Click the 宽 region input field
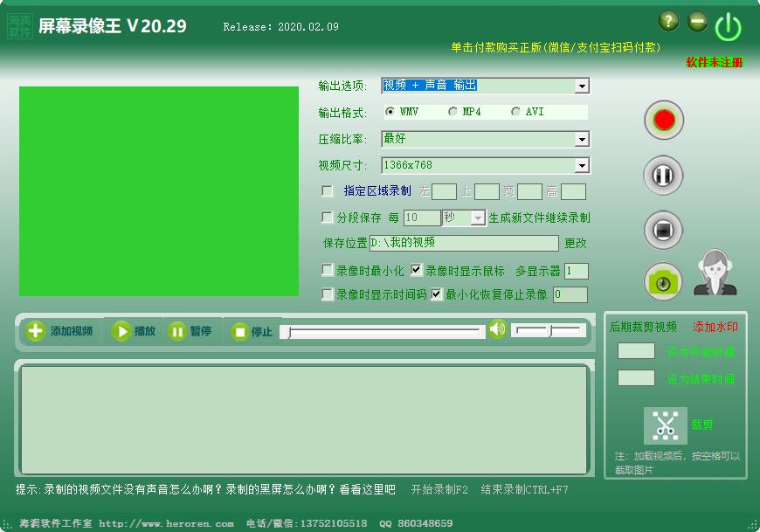Viewport: 760px width, 532px height. pyautogui.click(x=529, y=192)
